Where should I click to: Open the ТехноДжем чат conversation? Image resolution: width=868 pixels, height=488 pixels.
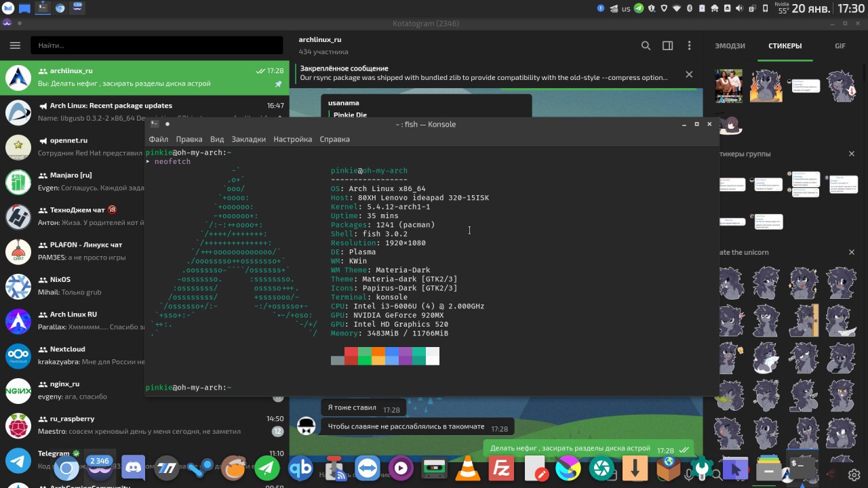point(72,216)
